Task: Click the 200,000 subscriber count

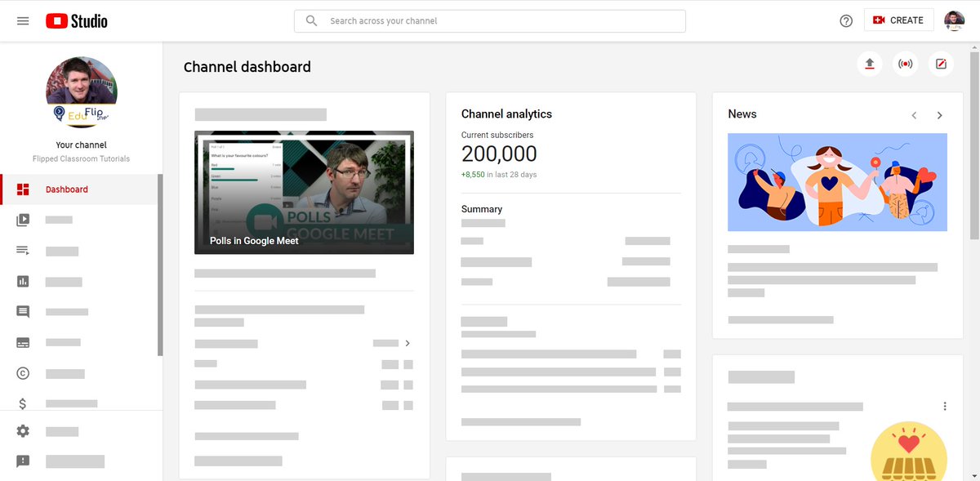Action: pos(499,154)
